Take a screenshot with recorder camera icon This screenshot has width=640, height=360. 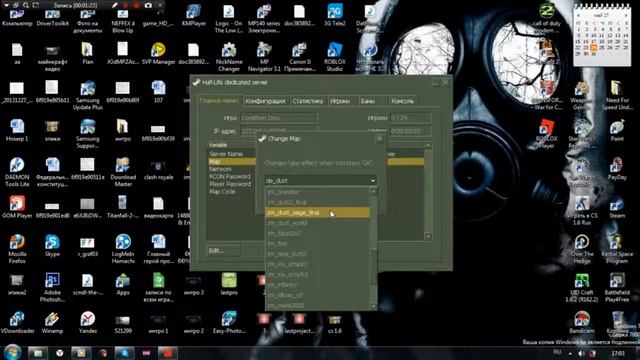(148, 5)
